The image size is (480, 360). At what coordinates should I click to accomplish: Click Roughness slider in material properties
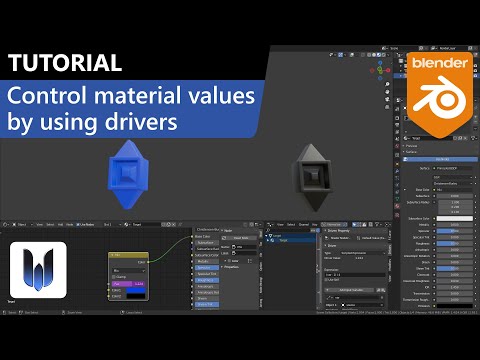tap(455, 244)
